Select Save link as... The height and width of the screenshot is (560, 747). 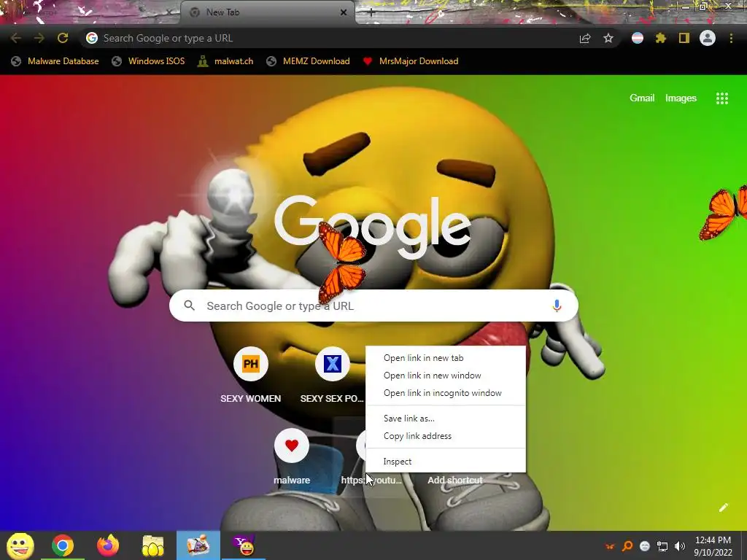point(446,418)
